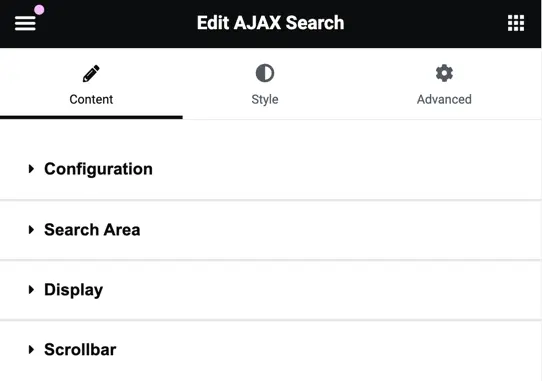This screenshot has width=542, height=381.
Task: Click the pencil Content icon
Action: [x=91, y=73]
